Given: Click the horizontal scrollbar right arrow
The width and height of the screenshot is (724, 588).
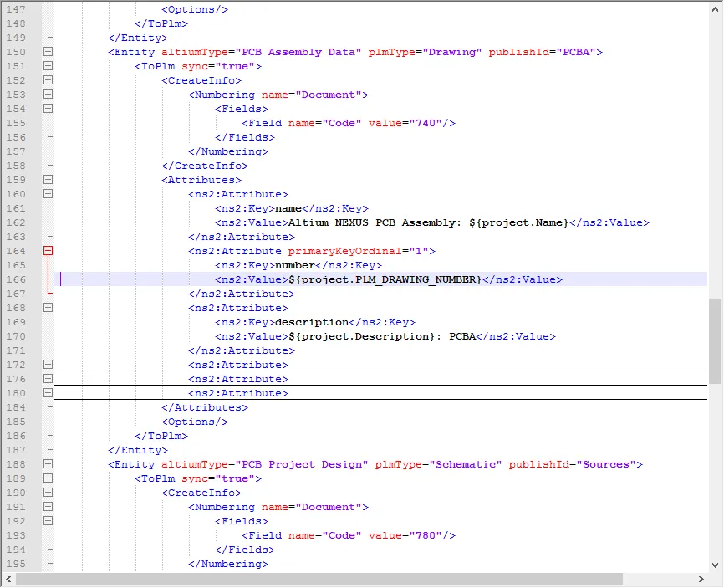Looking at the screenshot, I should [701, 580].
